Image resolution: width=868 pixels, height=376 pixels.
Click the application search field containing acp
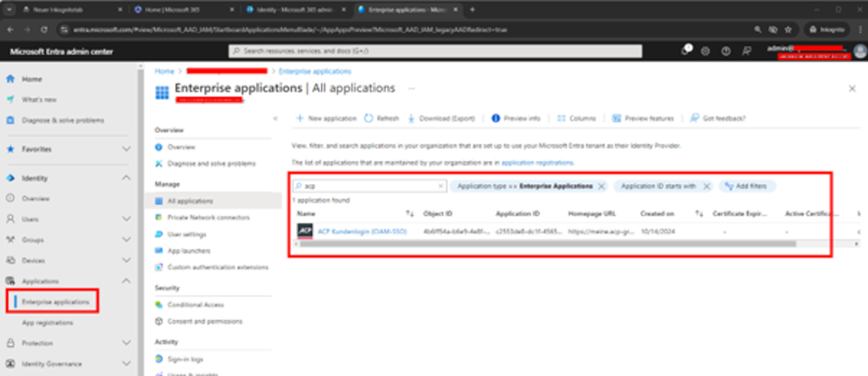[x=370, y=186]
